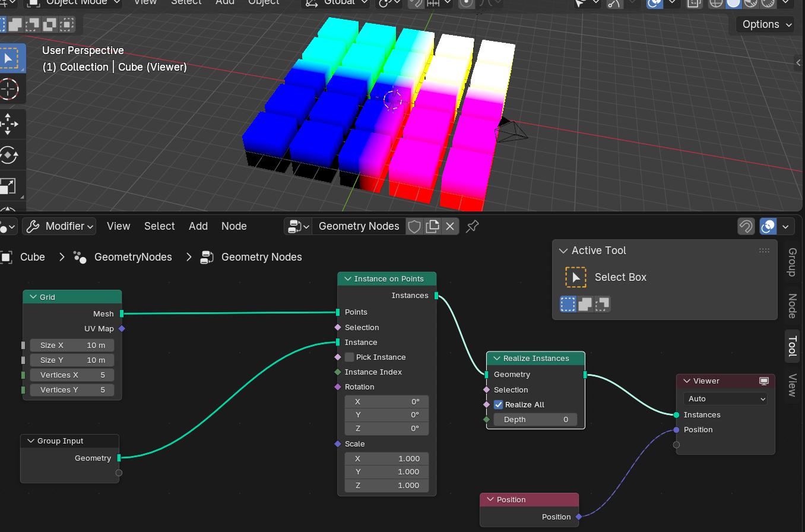Toggle fake user shield for Geometry Nodes

[414, 226]
